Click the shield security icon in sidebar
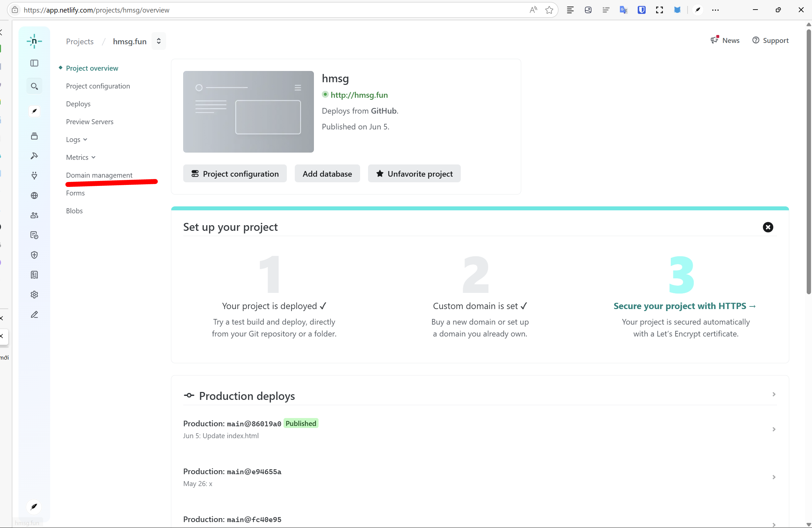Viewport: 812px width, 528px height. click(34, 255)
